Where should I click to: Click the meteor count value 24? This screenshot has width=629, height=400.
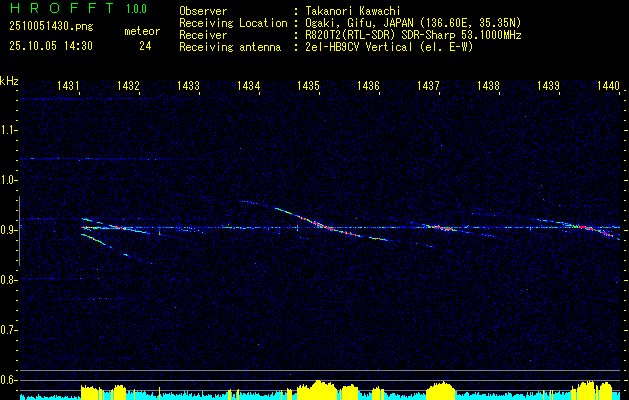click(x=145, y=46)
